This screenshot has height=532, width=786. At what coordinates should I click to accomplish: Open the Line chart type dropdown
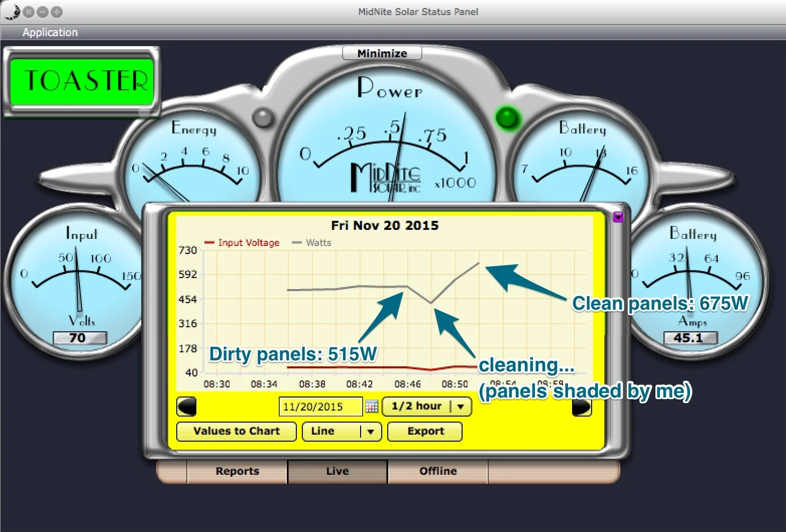tap(342, 431)
